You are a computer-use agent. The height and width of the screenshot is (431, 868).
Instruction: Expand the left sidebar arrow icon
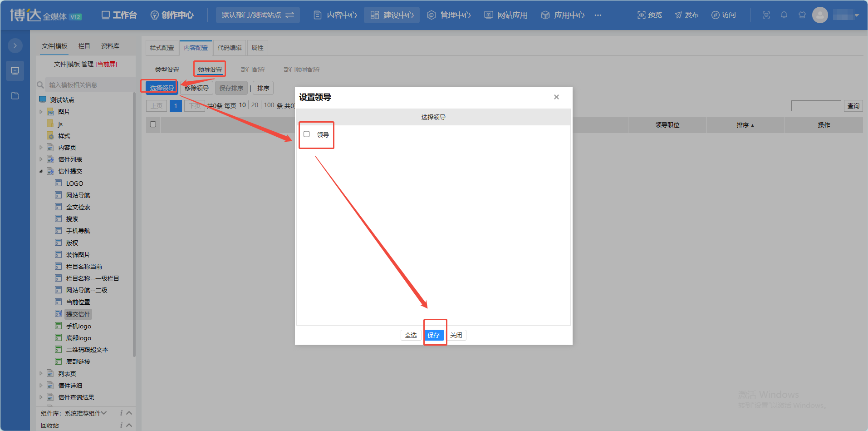(x=15, y=45)
